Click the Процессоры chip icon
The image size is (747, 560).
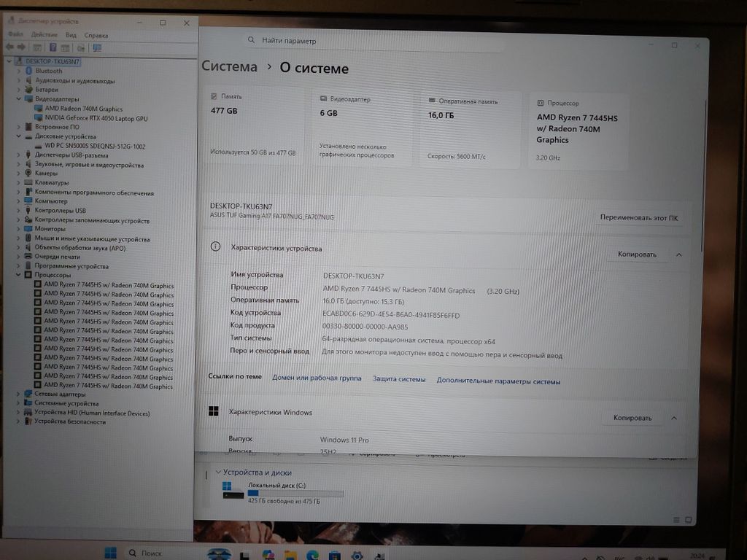28,275
